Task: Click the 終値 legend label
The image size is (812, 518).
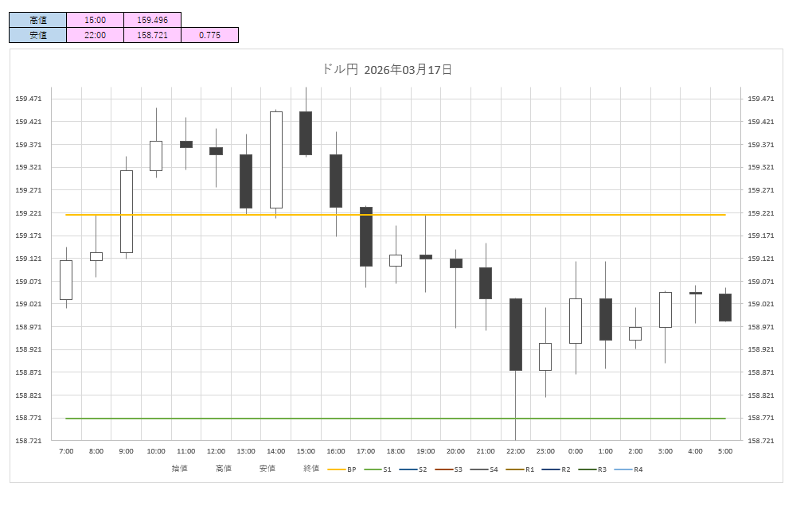Action: (311, 469)
